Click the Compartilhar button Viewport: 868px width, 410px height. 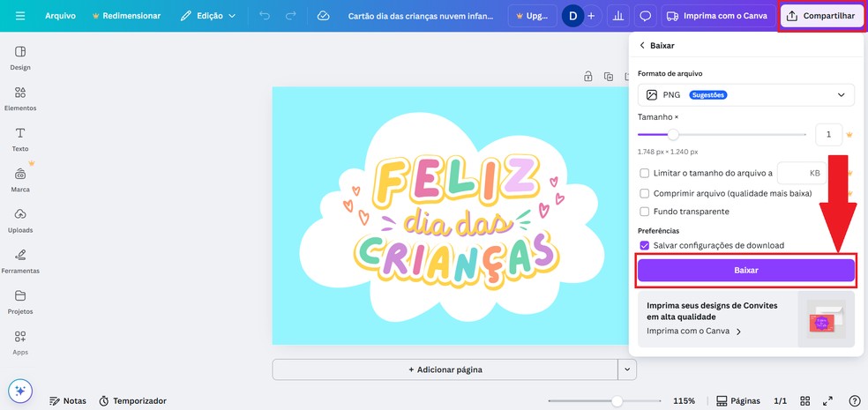[821, 16]
